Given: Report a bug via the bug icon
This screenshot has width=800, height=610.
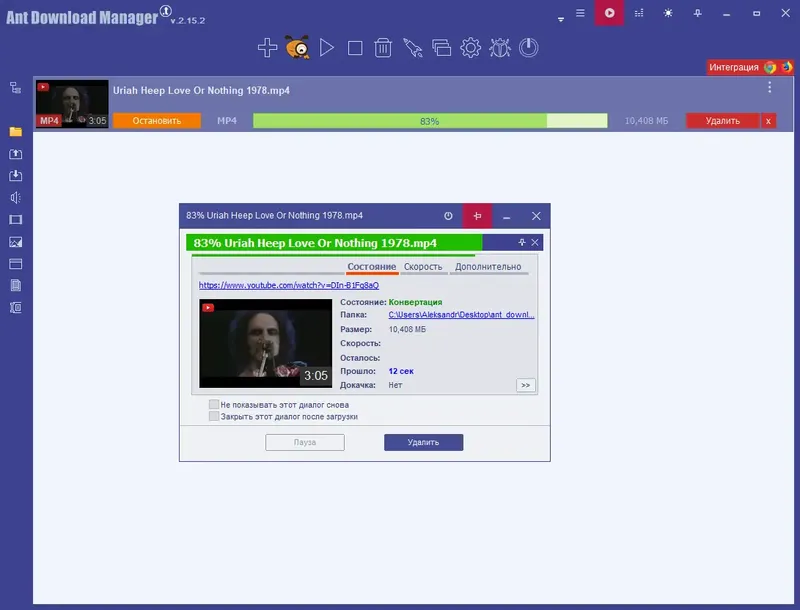Looking at the screenshot, I should [x=498, y=46].
